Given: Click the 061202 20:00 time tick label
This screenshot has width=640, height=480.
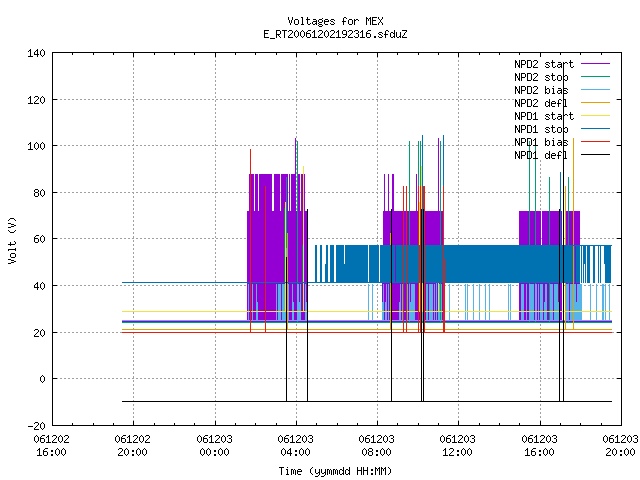Looking at the screenshot, I should [x=133, y=446].
